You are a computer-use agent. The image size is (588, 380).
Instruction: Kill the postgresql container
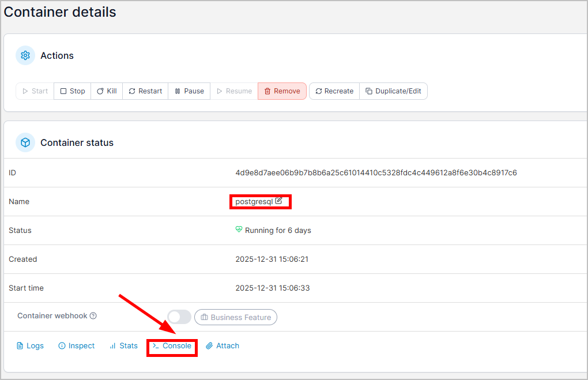[x=107, y=91]
